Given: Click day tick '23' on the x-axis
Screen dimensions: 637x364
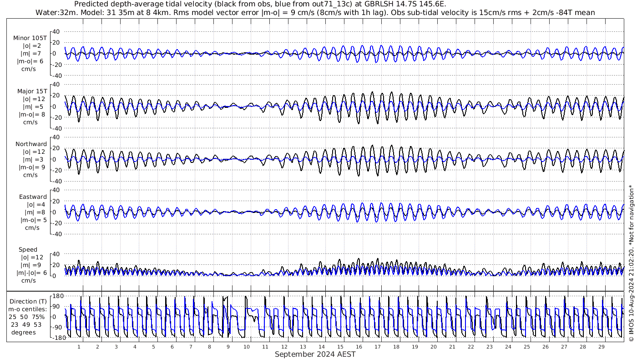Looking at the screenshot, I should (x=489, y=347).
